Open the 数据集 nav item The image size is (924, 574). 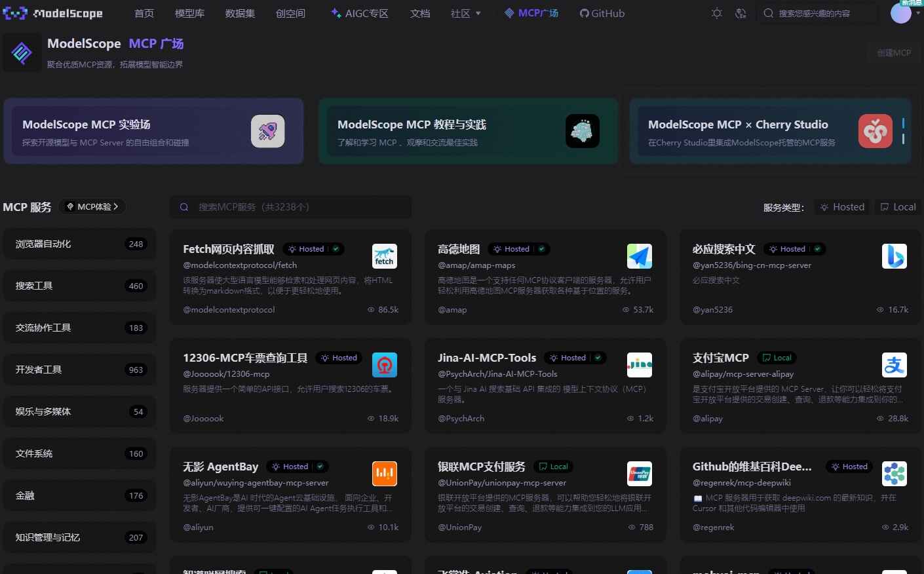241,13
